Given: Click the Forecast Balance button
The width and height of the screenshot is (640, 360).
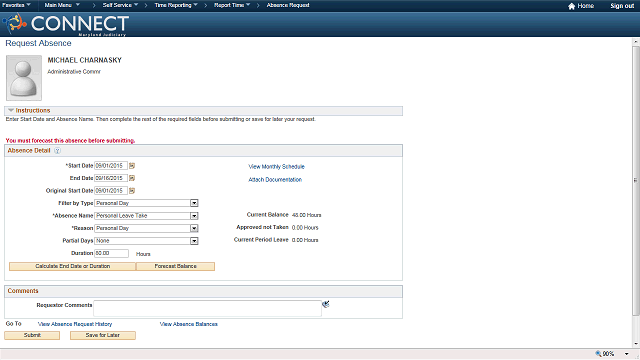Looking at the screenshot, I should [176, 266].
